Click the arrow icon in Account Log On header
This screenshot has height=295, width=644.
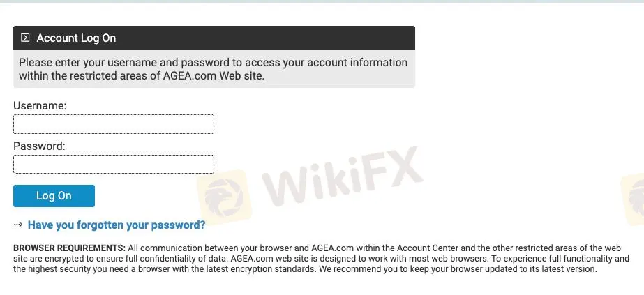coord(25,38)
